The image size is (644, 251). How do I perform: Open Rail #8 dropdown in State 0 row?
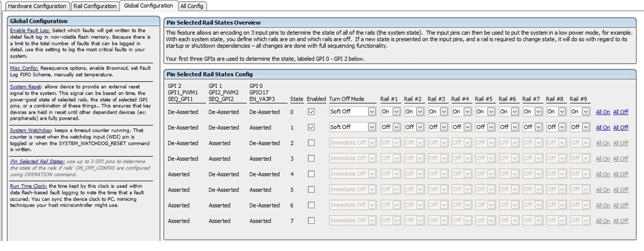(x=556, y=111)
